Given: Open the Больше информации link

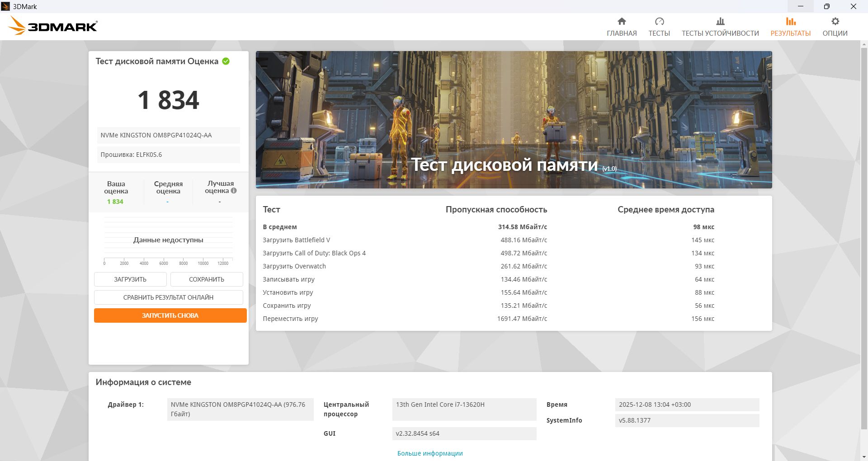Looking at the screenshot, I should [x=430, y=453].
